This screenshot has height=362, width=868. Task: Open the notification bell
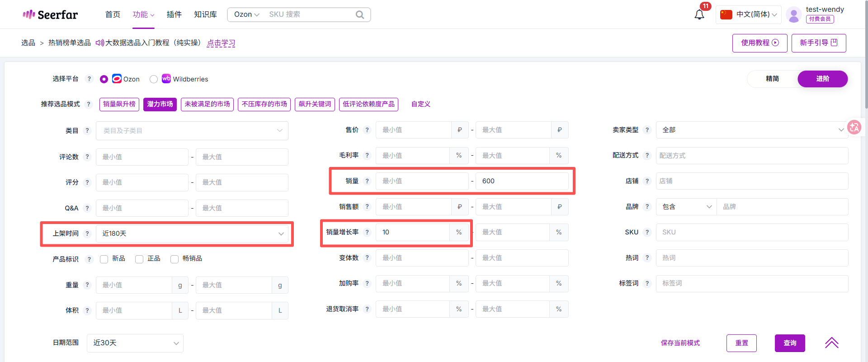coord(699,15)
